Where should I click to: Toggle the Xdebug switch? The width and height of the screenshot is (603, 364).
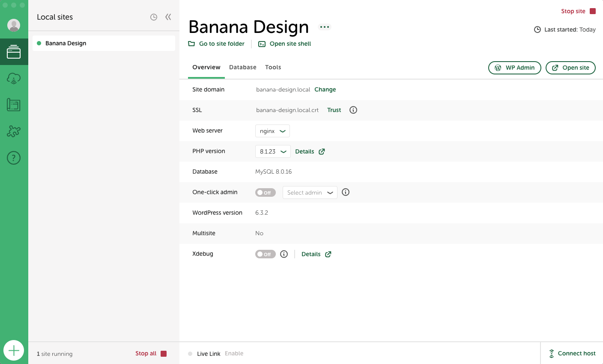click(266, 254)
